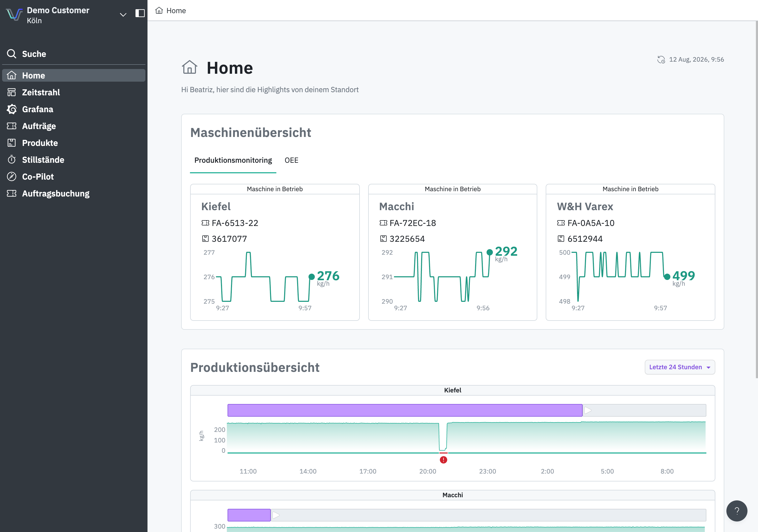The width and height of the screenshot is (758, 532).
Task: Click product number 3225654
Action: (x=407, y=239)
